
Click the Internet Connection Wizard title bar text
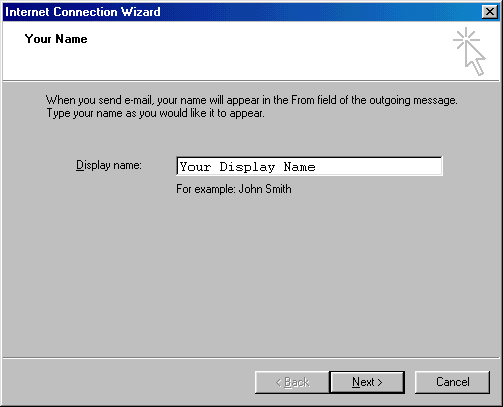(x=83, y=12)
